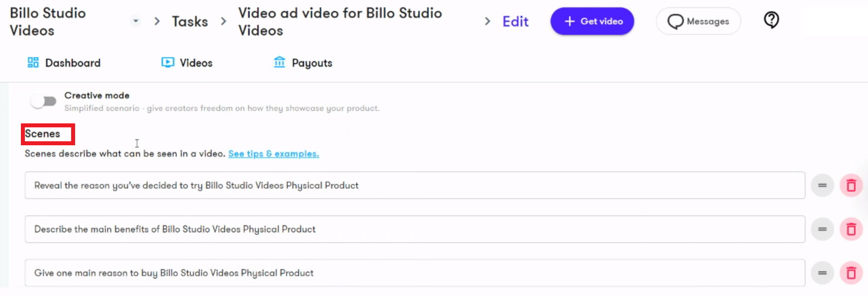
Task: Delete the 'Describe the main benefits' scene
Action: click(851, 229)
